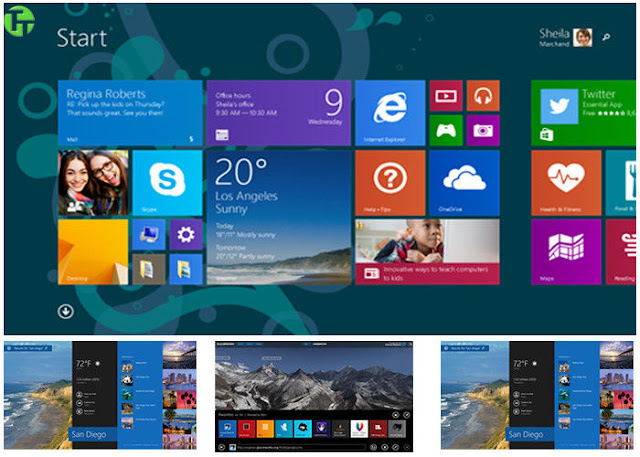Open the Health & Fitness heart tile
Image resolution: width=640 pixels, height=457 pixels.
tap(566, 183)
